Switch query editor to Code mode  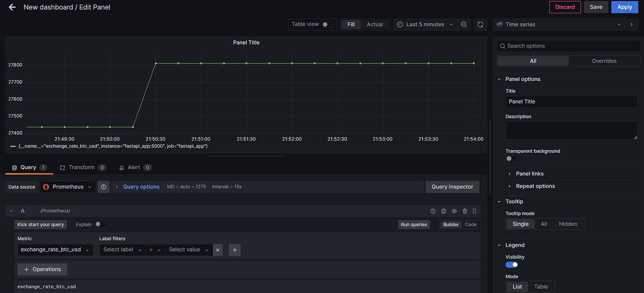471,225
